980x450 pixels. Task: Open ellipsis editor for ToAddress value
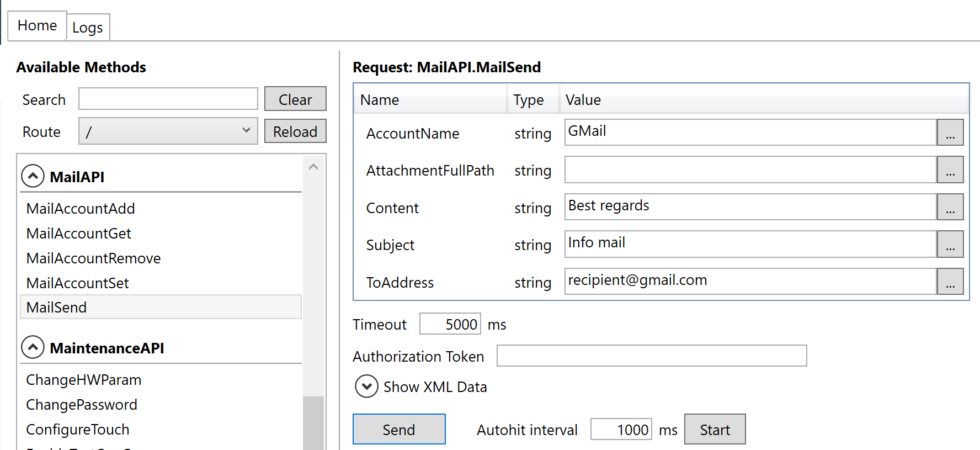950,282
